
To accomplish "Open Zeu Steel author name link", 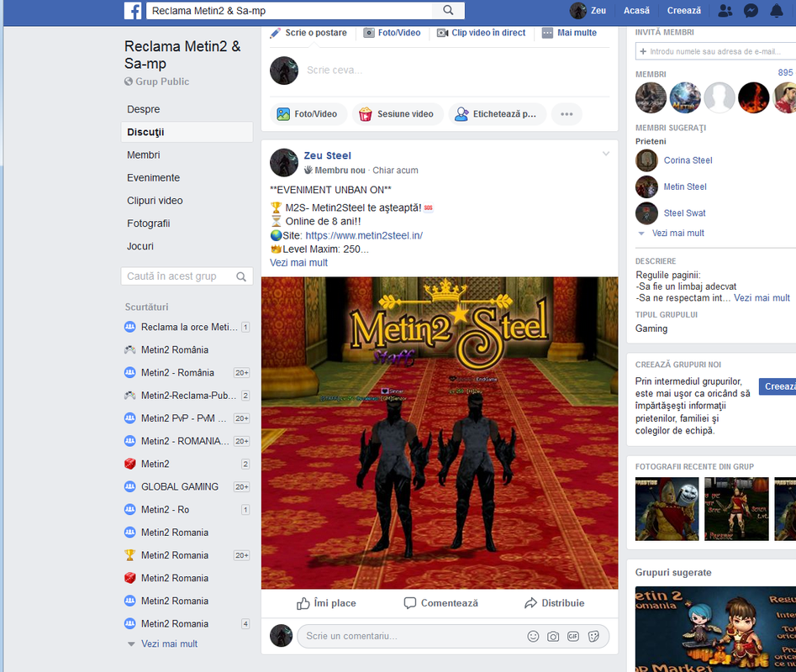I will [x=328, y=155].
